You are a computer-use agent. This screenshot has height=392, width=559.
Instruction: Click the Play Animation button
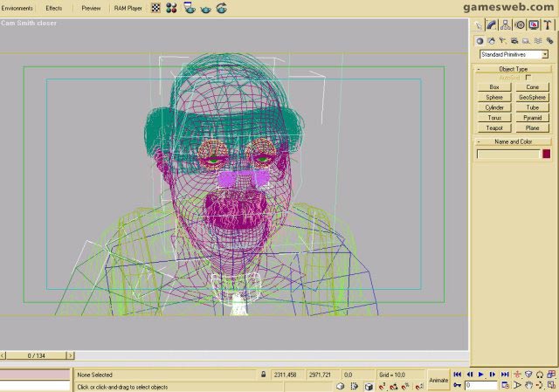click(x=480, y=375)
